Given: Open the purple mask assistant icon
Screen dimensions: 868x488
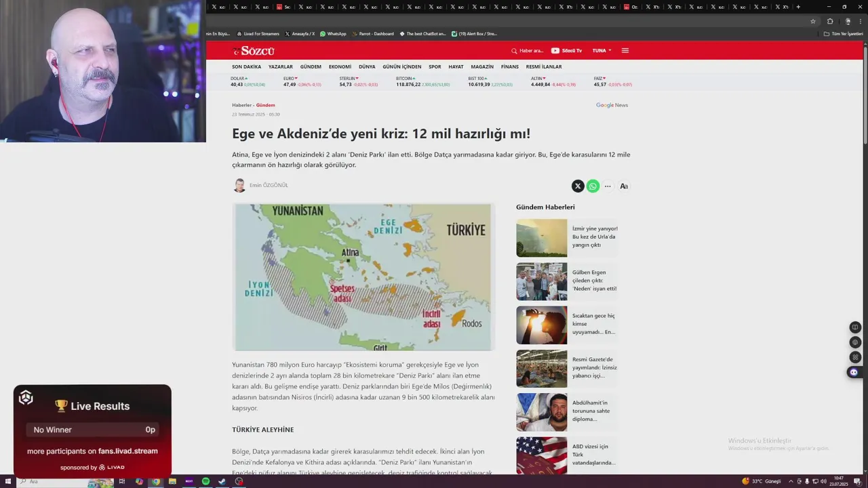Looking at the screenshot, I should tap(854, 372).
